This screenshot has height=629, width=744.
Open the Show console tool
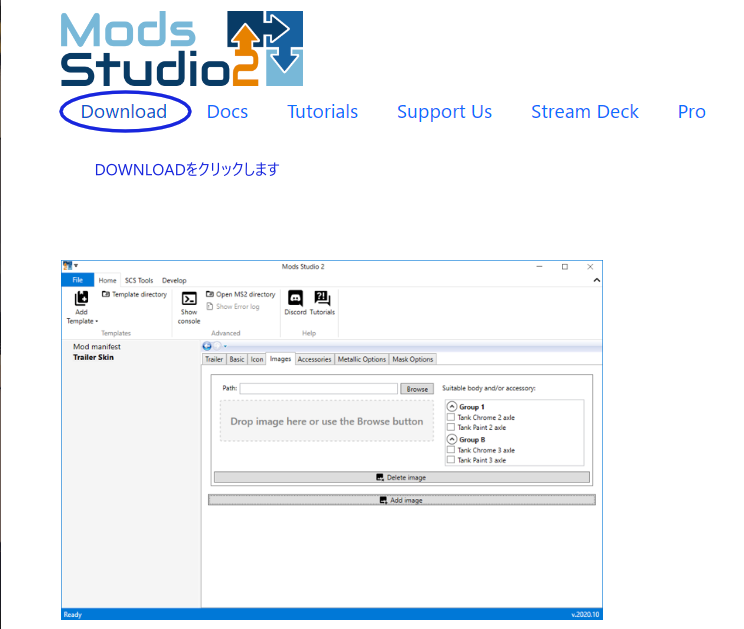pyautogui.click(x=189, y=298)
